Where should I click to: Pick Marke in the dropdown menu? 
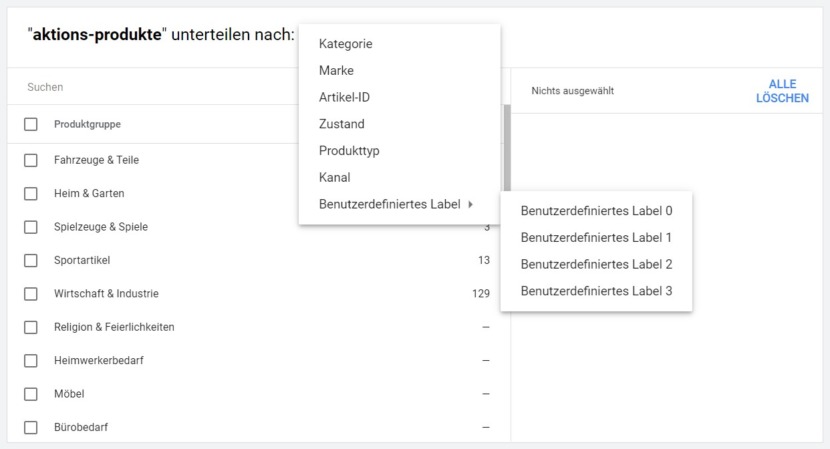click(x=399, y=70)
